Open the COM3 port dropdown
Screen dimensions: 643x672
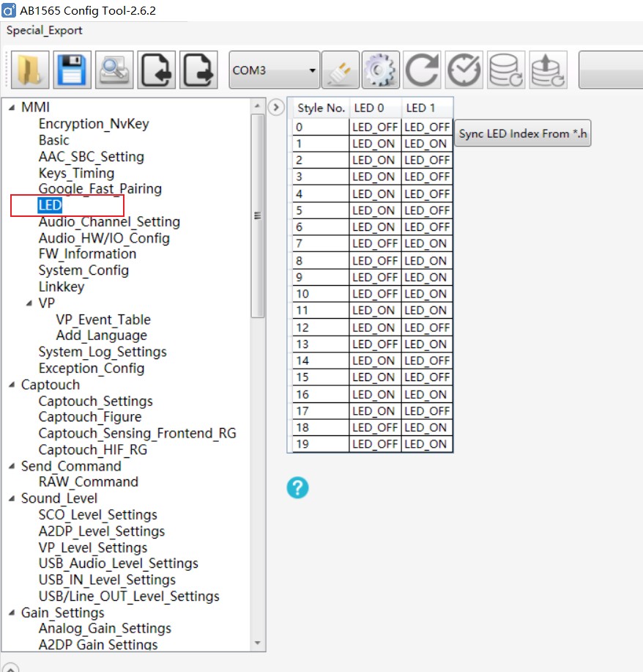275,71
